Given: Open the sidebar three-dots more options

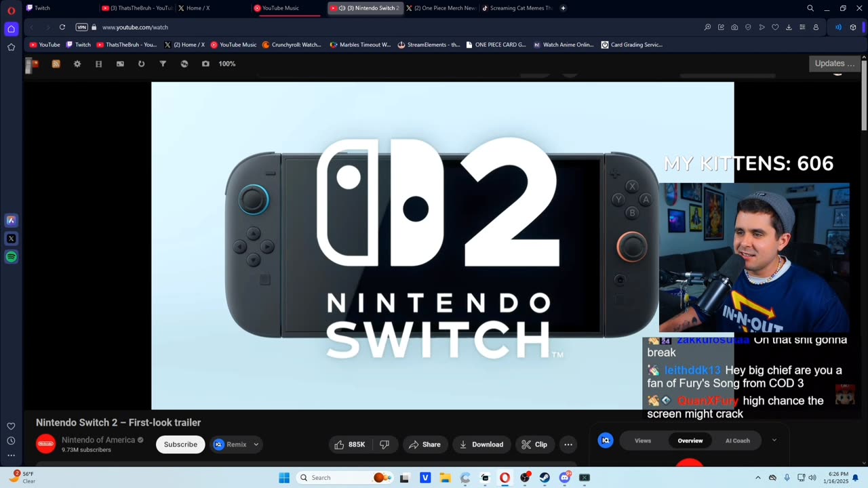Looking at the screenshot, I should click(11, 455).
